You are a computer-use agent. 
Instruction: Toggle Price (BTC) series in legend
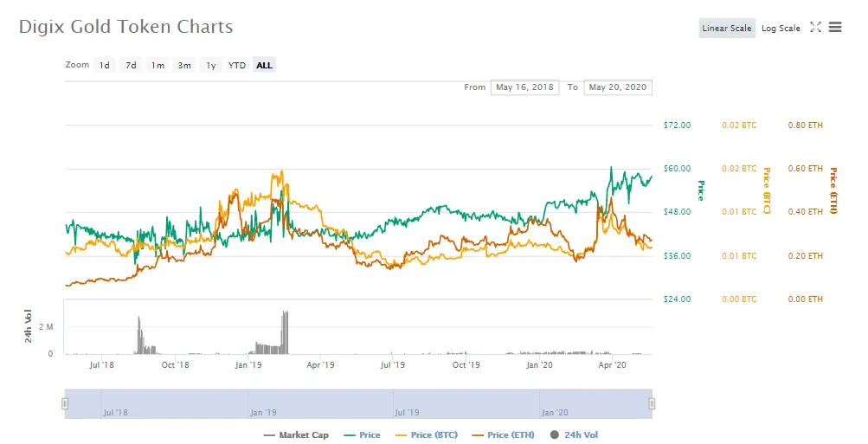point(427,435)
